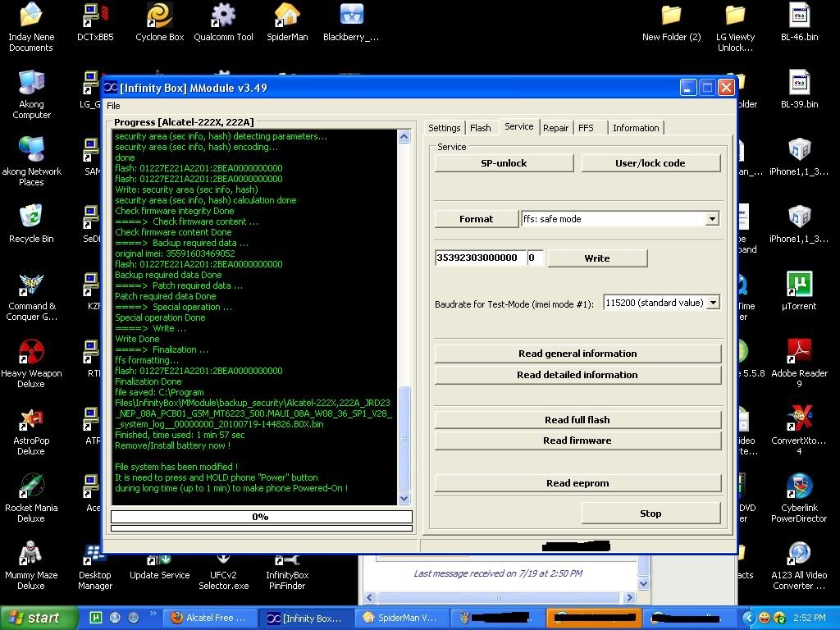Launch Qualcomm Tool from desktop

[x=223, y=22]
